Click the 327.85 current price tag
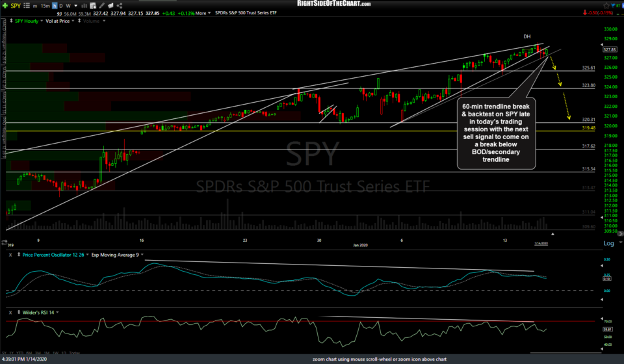This screenshot has width=624, height=364. (x=610, y=49)
